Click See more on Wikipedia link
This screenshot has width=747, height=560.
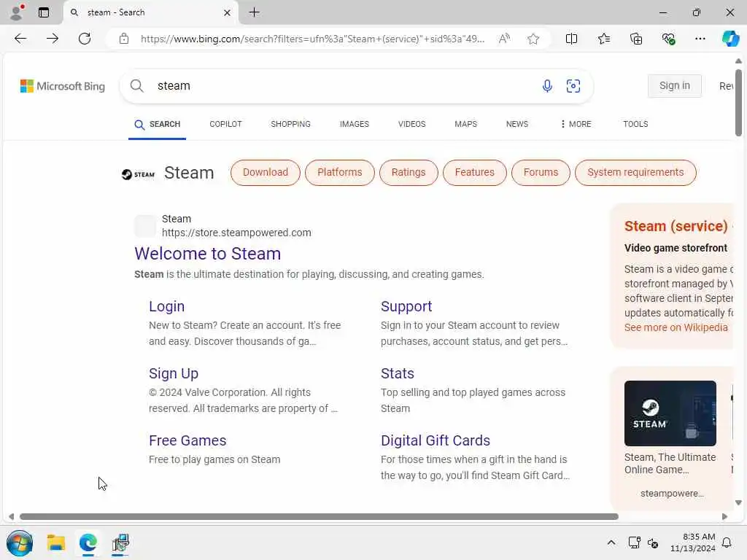tap(676, 327)
